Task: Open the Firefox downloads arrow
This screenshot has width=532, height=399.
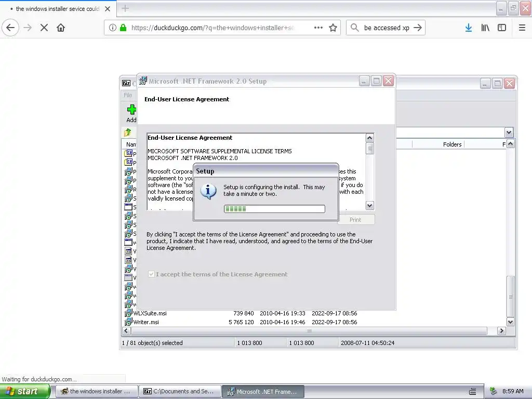Action: tap(469, 28)
